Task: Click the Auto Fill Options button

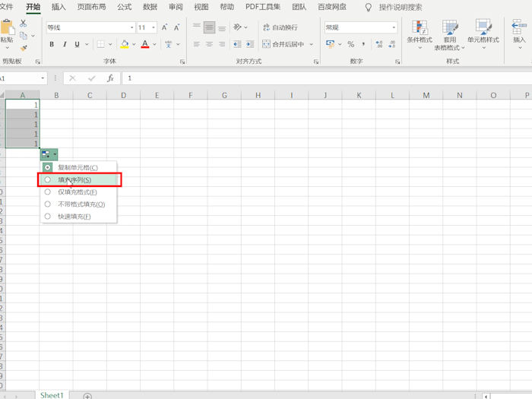Action: pos(49,155)
